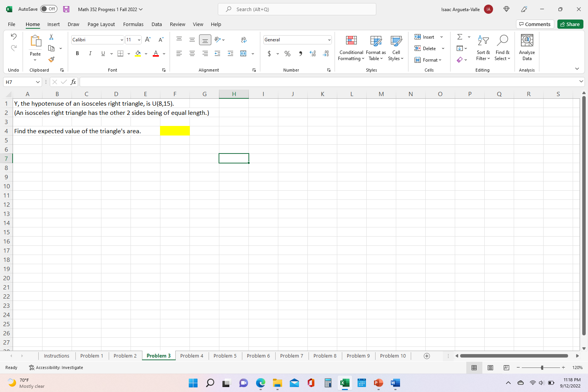The height and width of the screenshot is (392, 588).
Task: Open the Format Painter
Action: click(x=51, y=60)
